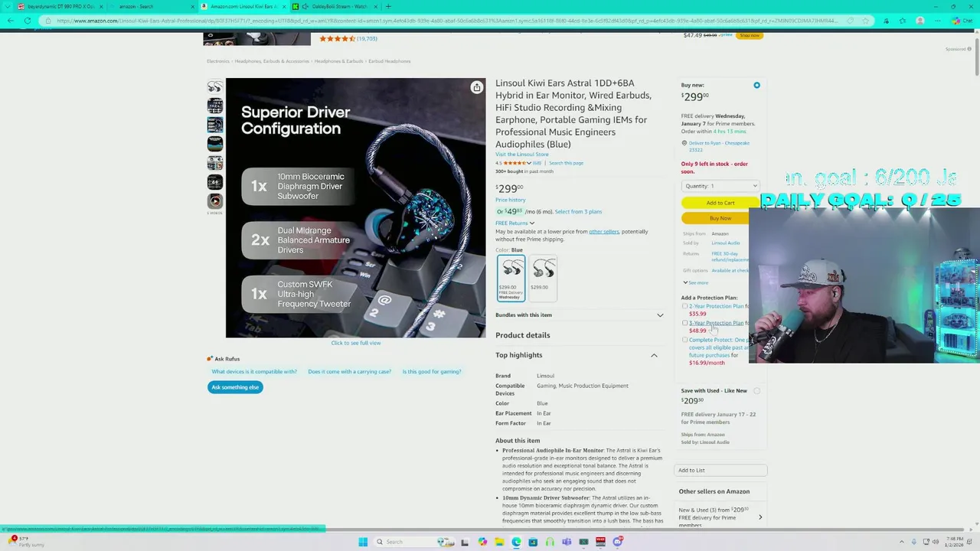Click browser refresh icon
This screenshot has width=980, height=551.
coord(28,21)
